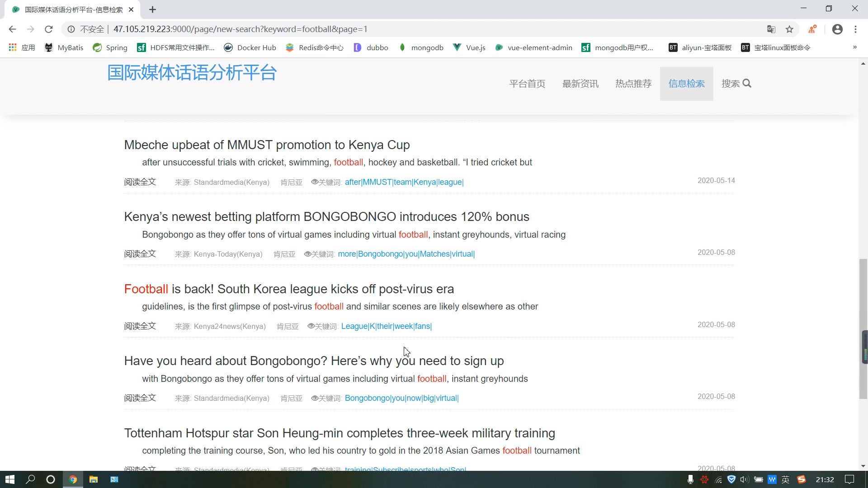Screen dimensions: 868x488
Task: Click the more|Bongobongo|you|Matches|virtual keywords
Action: [406, 254]
